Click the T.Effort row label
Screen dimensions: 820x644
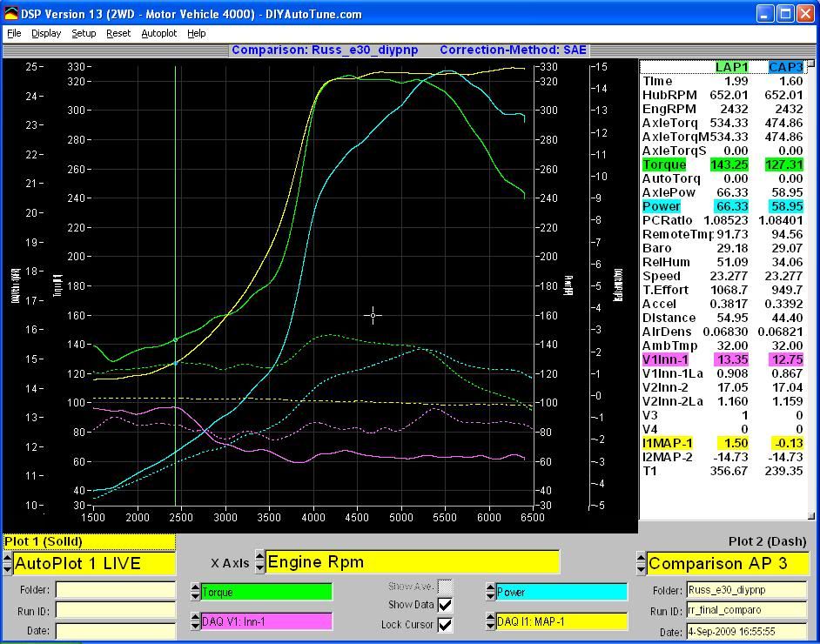click(665, 290)
